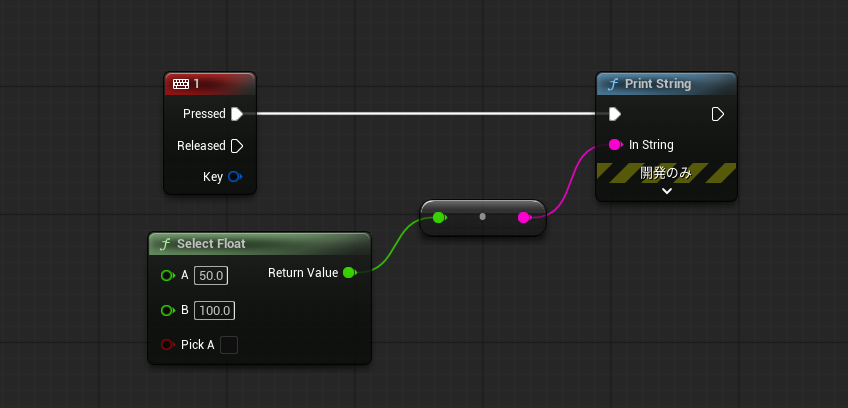Enable the Pick A checkbox
The width and height of the screenshot is (848, 408).
click(x=229, y=345)
